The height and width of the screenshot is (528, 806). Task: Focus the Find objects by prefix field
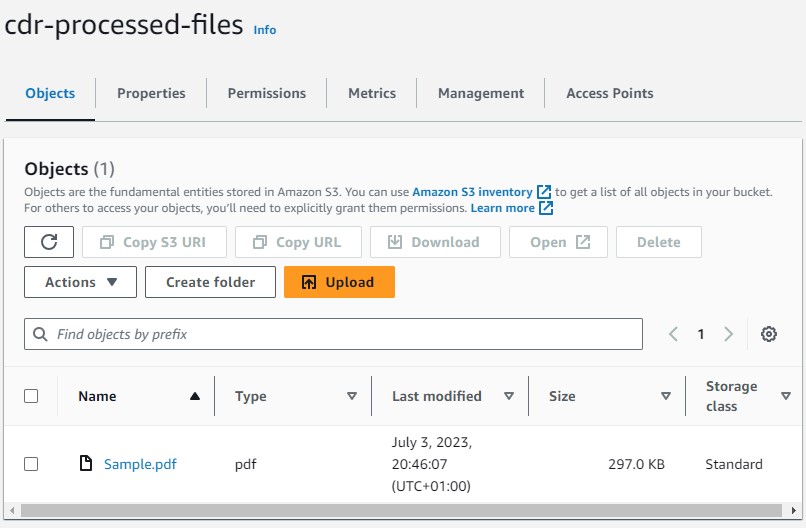[340, 334]
